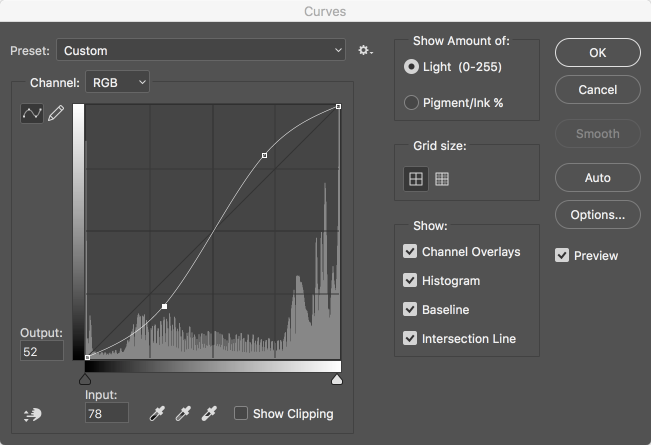
Task: Select the upper highlight curve point
Action: coord(264,155)
